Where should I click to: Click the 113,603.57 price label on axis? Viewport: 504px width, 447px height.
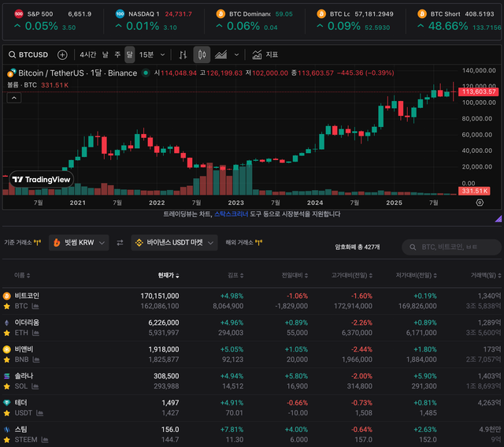click(478, 91)
